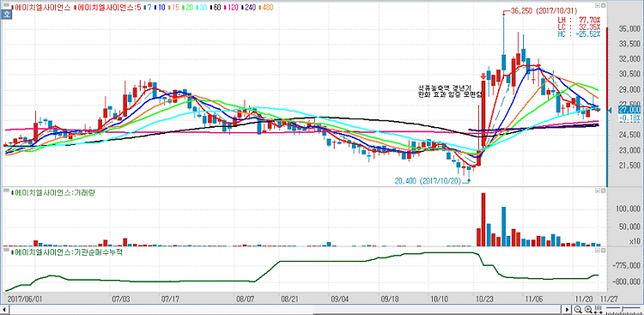Click the 23,000 price axis label
Screen dimensions: 644x315
(629, 150)
